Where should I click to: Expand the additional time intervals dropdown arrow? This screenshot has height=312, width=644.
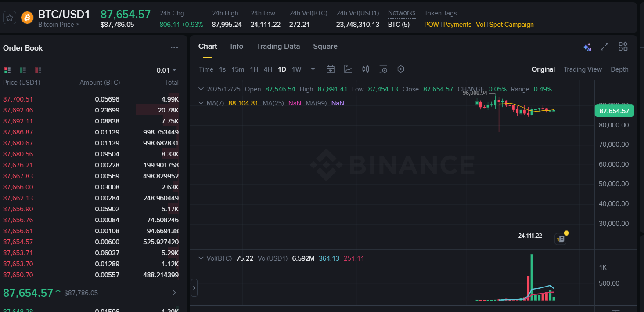pyautogui.click(x=313, y=69)
